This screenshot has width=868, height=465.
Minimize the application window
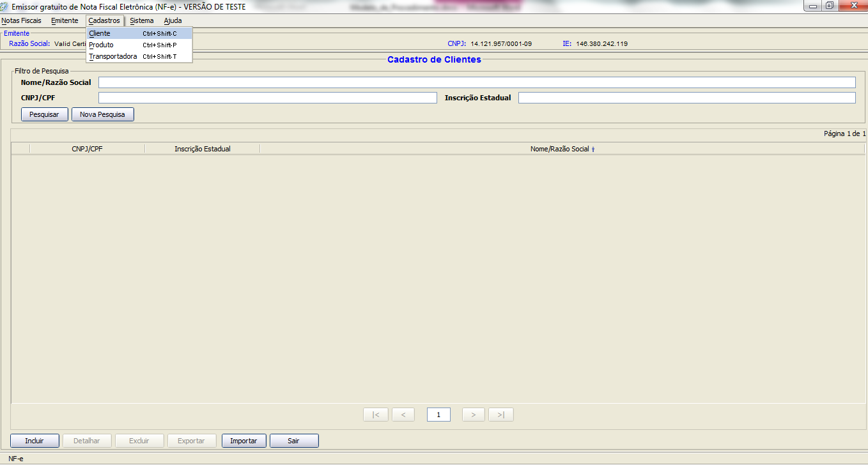pos(813,5)
